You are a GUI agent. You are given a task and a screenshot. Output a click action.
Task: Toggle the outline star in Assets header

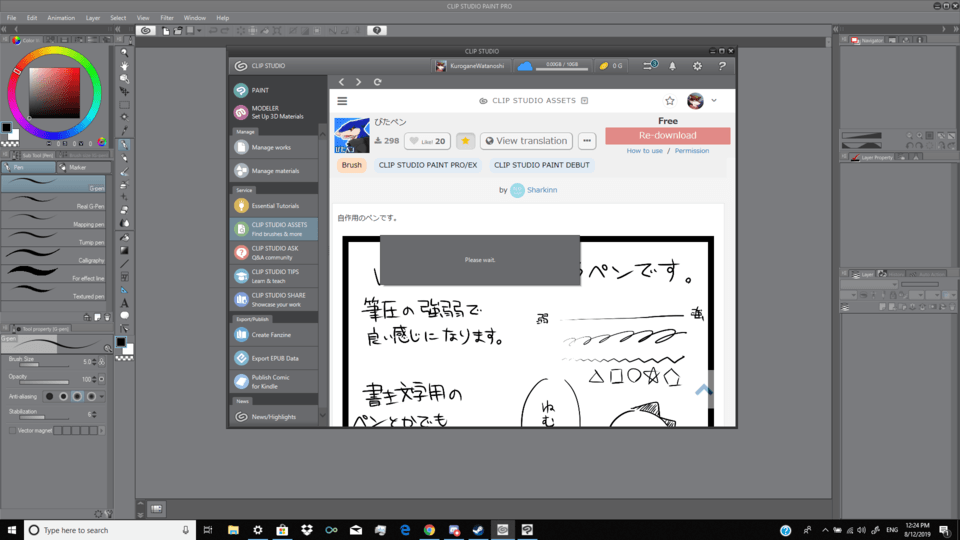tap(670, 101)
